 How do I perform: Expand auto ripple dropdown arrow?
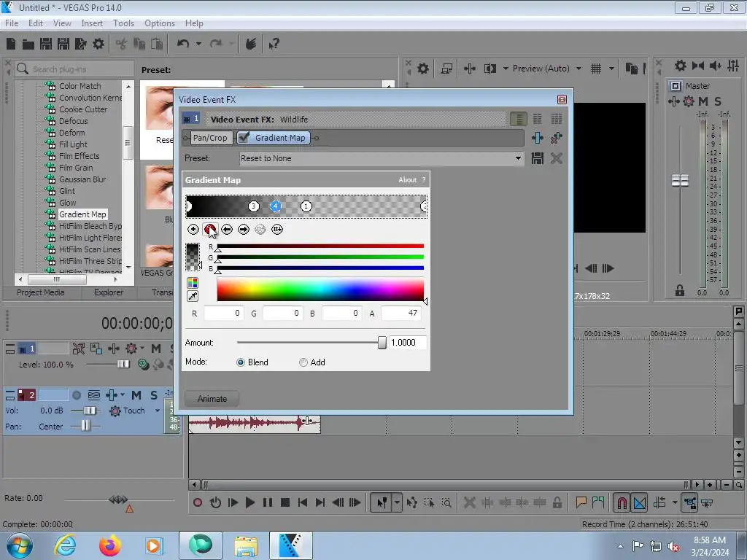[675, 502]
